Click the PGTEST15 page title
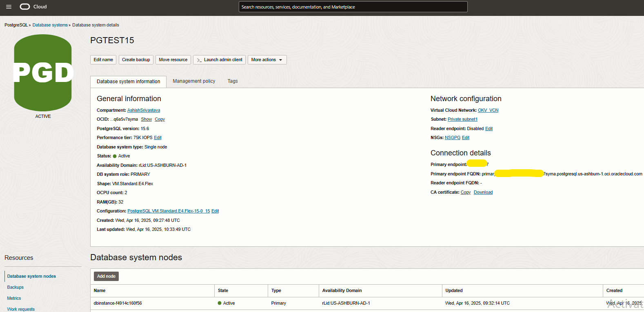 (x=112, y=40)
